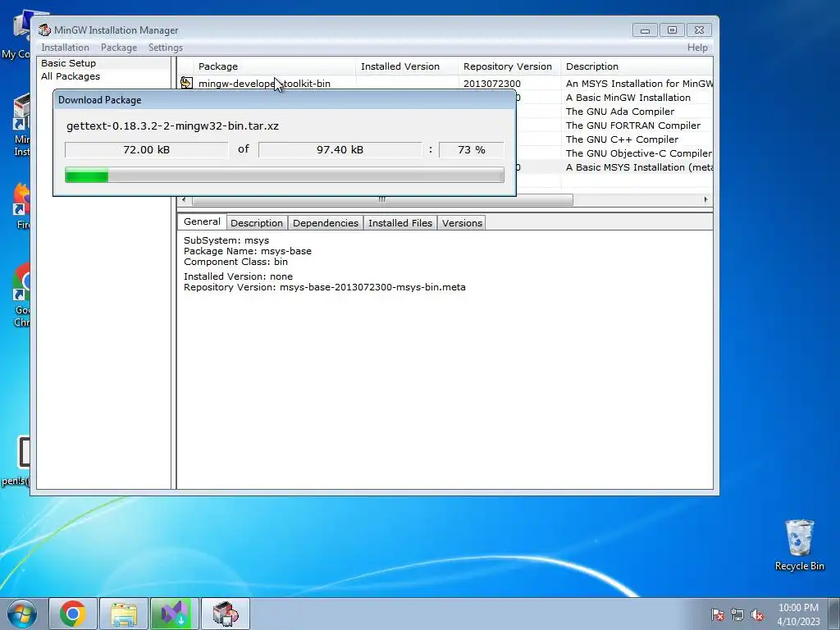Open the Settings menu
The width and height of the screenshot is (840, 630).
[x=166, y=48]
